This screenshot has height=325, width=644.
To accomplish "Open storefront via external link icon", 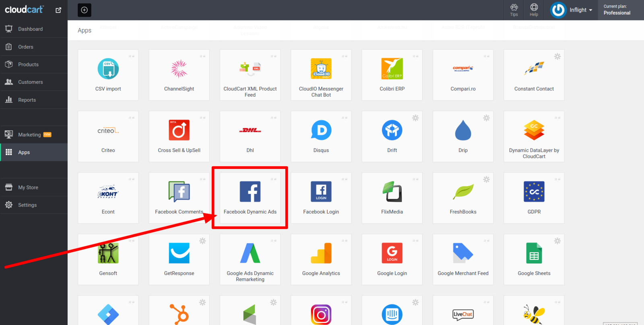I will [58, 10].
